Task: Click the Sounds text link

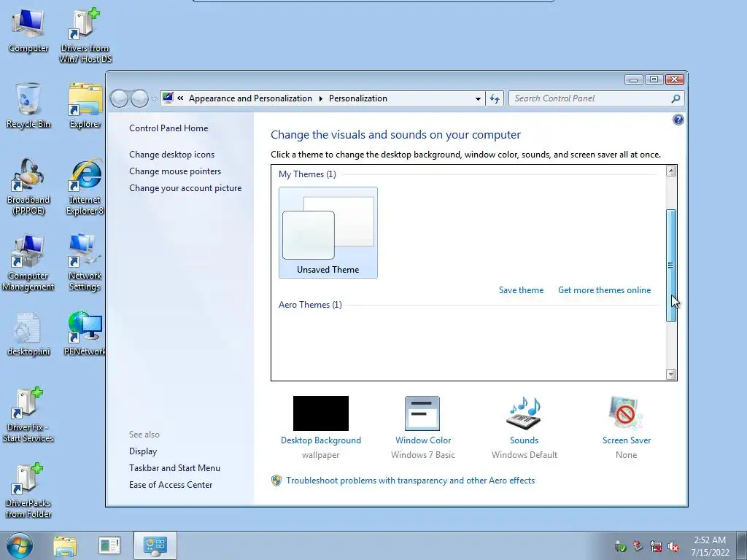Action: pyautogui.click(x=524, y=440)
